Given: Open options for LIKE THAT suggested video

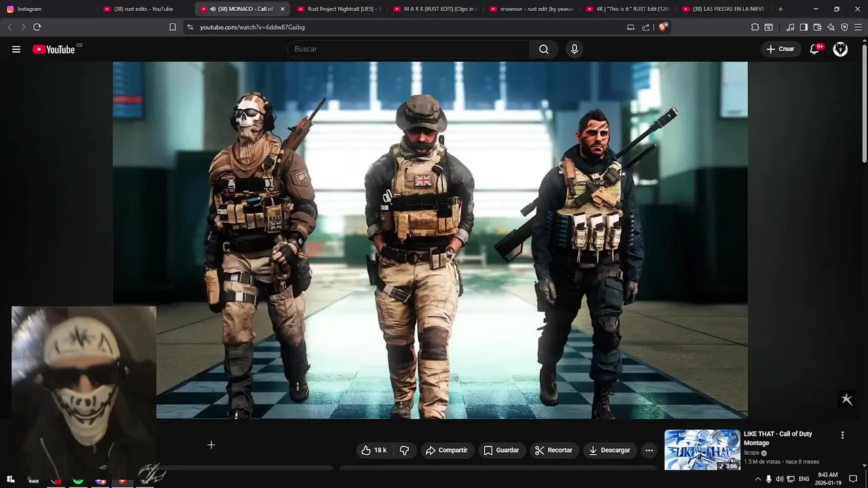Looking at the screenshot, I should pyautogui.click(x=842, y=435).
